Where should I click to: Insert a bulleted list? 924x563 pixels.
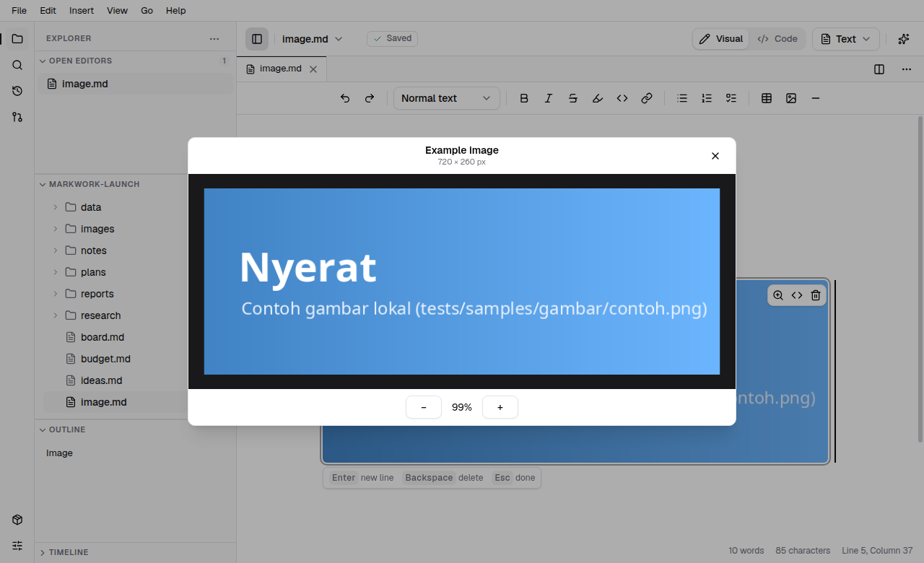682,98
